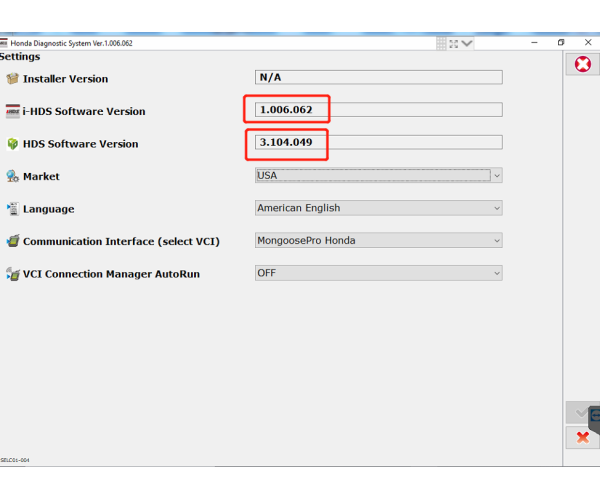Open the Communication Interface dropdown MongoosePro Honda
The height and width of the screenshot is (500, 600).
point(378,240)
